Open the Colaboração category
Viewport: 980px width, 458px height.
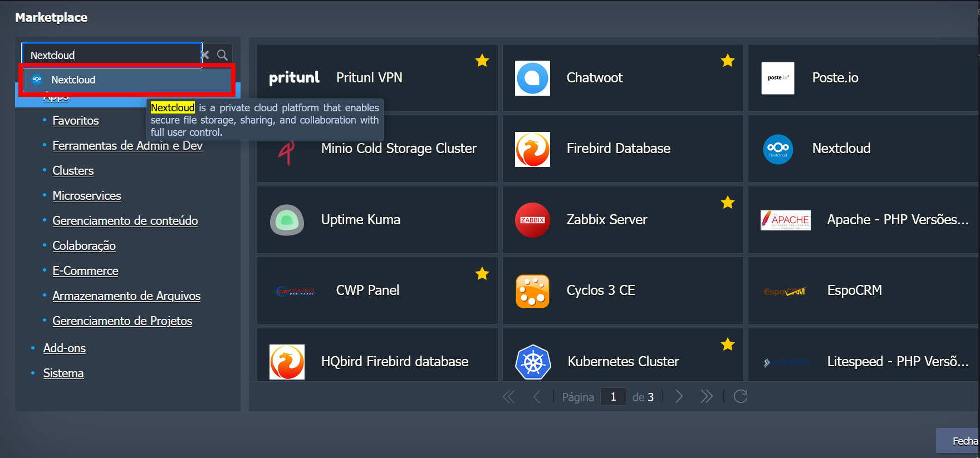click(x=84, y=245)
